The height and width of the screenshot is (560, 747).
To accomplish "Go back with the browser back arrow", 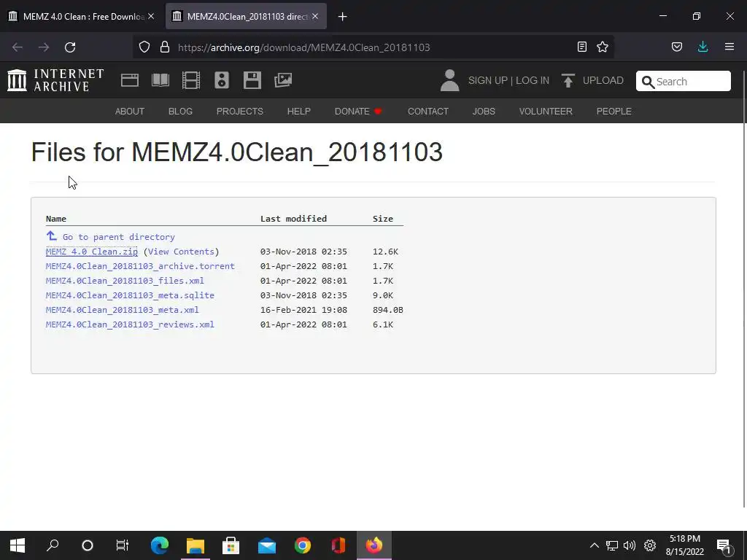I will (18, 47).
